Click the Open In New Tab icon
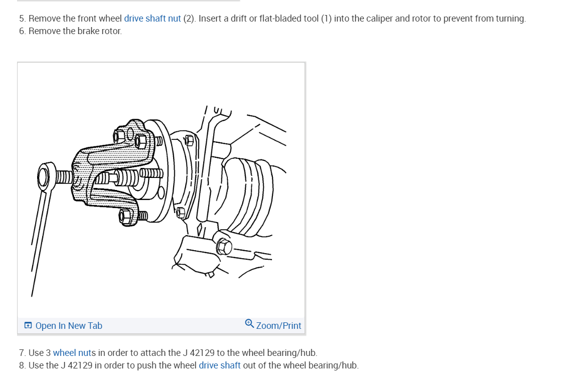Screen dimensions: 588x387 tap(28, 325)
